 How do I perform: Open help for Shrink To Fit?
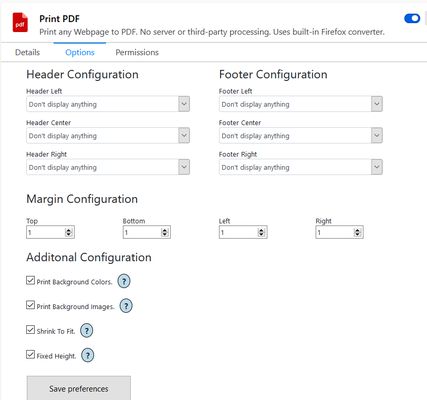pyautogui.click(x=87, y=331)
